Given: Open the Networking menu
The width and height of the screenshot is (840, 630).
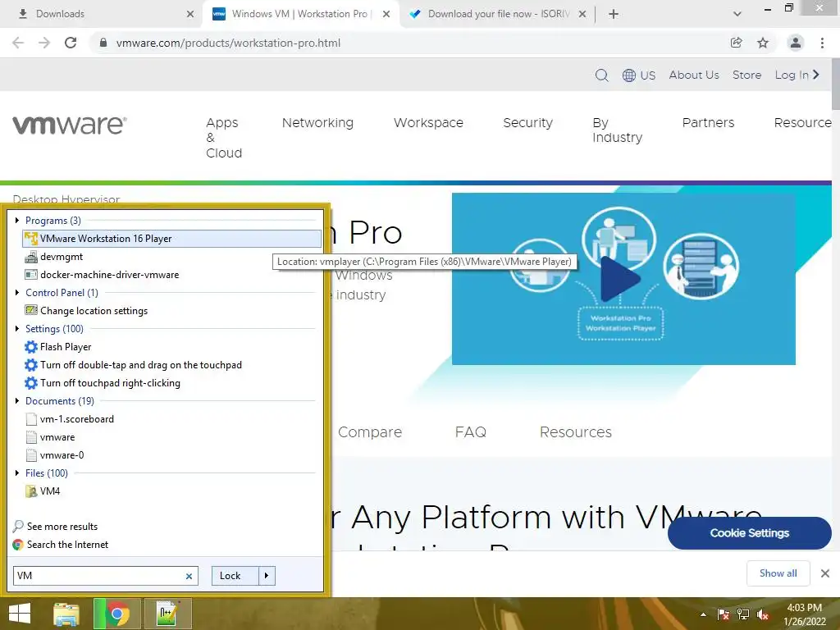Looking at the screenshot, I should pyautogui.click(x=317, y=123).
